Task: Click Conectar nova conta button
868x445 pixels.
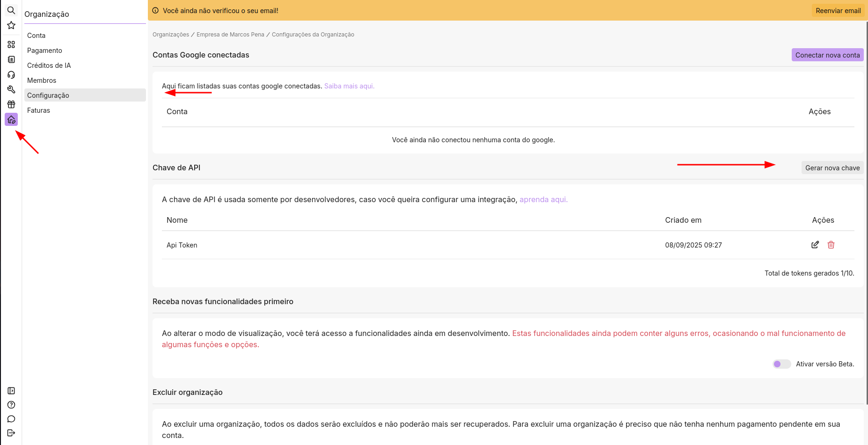Action: click(x=827, y=55)
